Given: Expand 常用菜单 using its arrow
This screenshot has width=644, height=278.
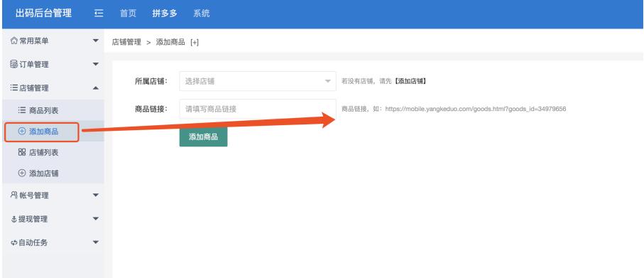Looking at the screenshot, I should click(96, 41).
